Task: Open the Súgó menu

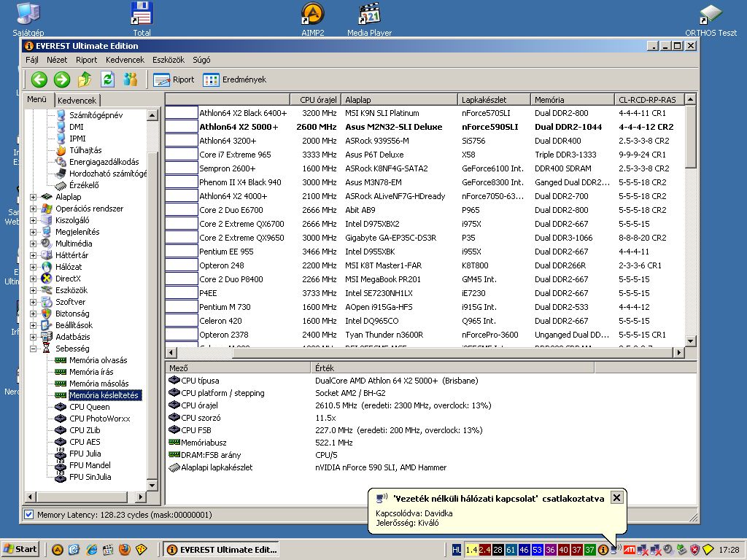Action: [201, 60]
